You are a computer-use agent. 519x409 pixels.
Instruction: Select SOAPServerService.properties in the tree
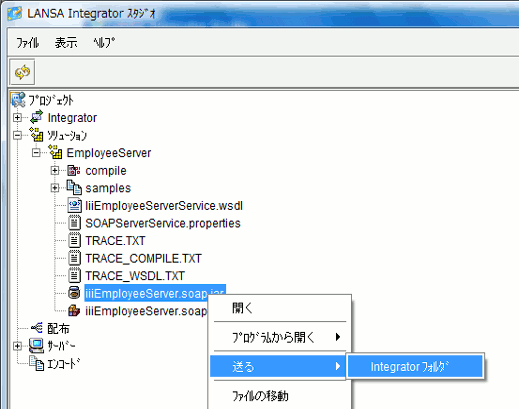(x=163, y=223)
